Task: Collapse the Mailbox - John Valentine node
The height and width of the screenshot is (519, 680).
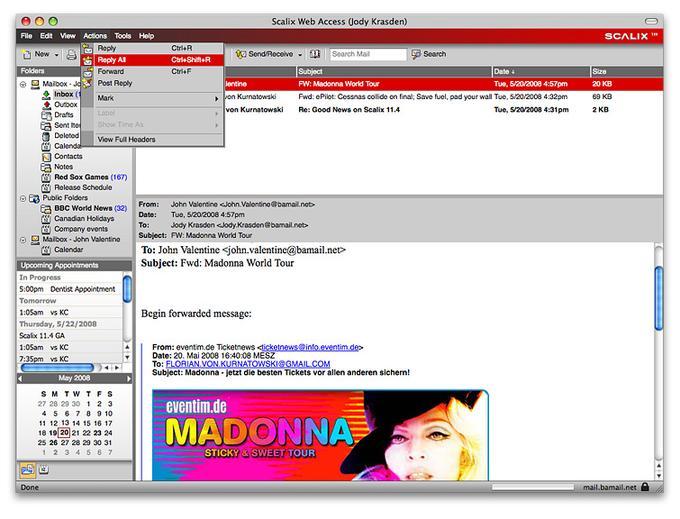Action: (23, 240)
